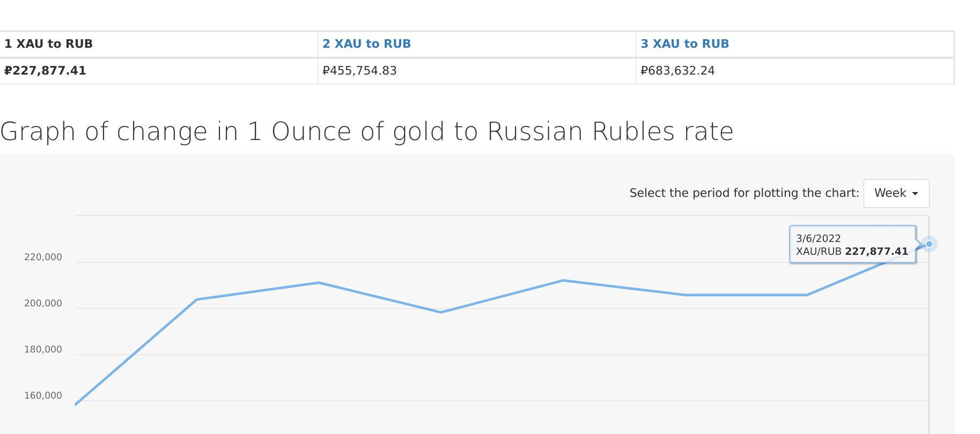This screenshot has width=980, height=434.
Task: Click the 3/6/2022 XAU/RUB tooltip box
Action: click(852, 245)
